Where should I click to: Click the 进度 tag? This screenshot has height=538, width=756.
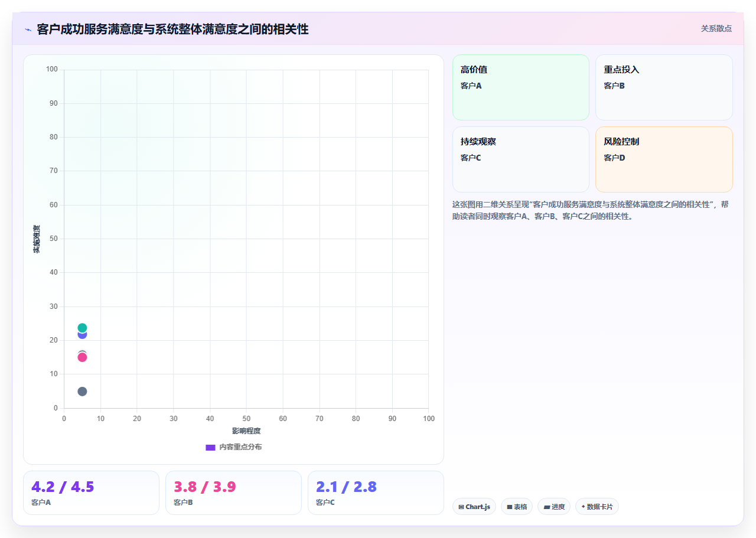pyautogui.click(x=554, y=507)
